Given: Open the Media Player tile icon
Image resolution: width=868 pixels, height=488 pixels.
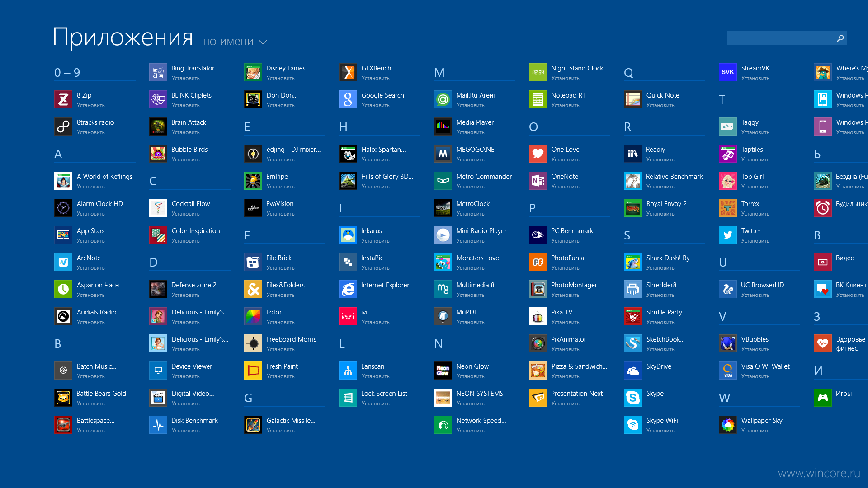Looking at the screenshot, I should click(x=443, y=127).
